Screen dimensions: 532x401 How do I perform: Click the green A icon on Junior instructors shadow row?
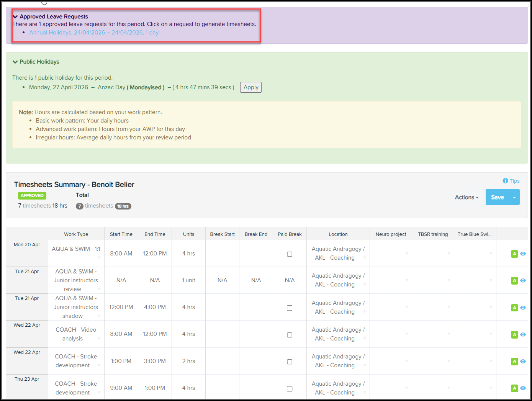click(514, 308)
